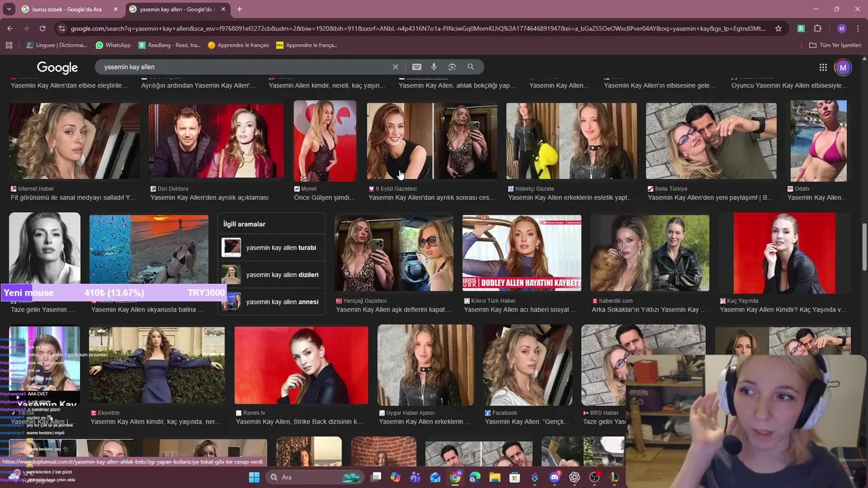Open ChatGPT from the taskbar
This screenshot has height=488, width=868.
pos(574,477)
